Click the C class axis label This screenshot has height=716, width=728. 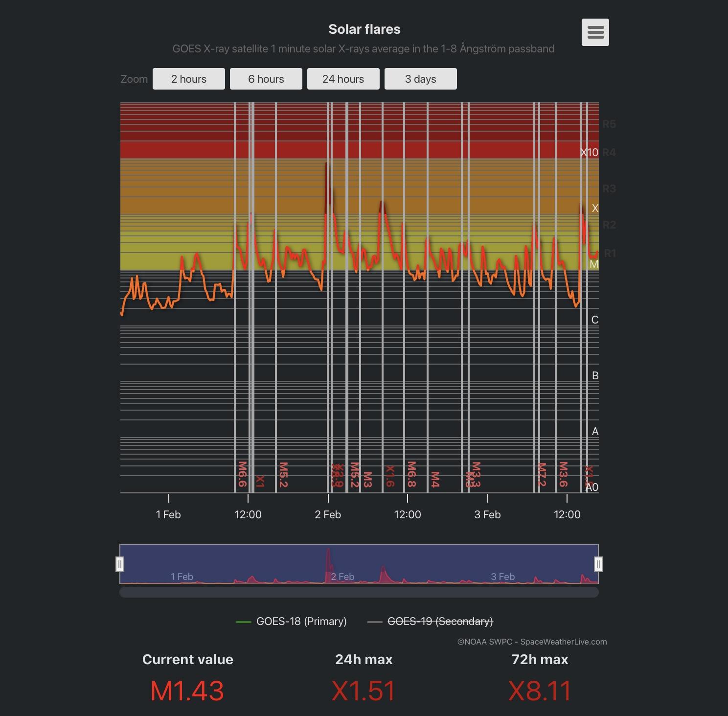pos(595,320)
